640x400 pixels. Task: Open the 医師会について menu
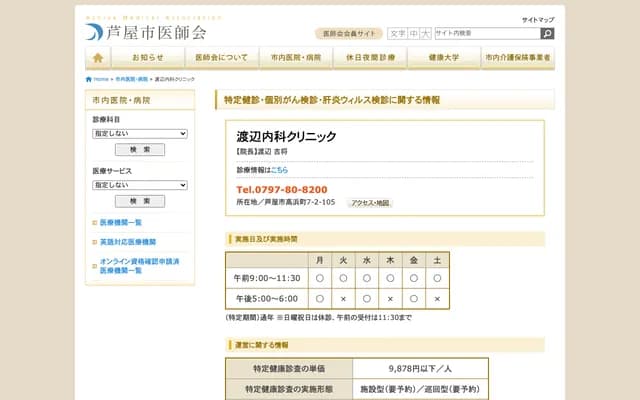coord(222,58)
